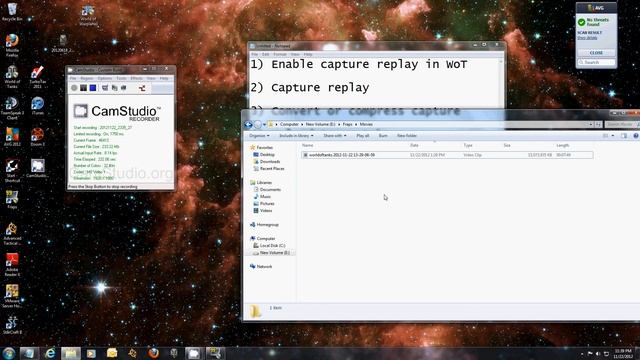Click the Fraps desktop icon
The height and width of the screenshot is (360, 640).
[12, 199]
